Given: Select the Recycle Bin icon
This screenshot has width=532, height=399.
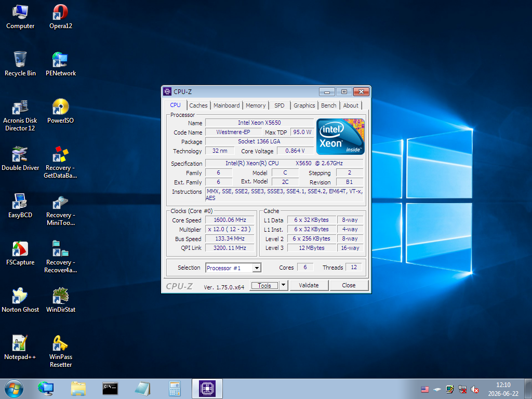Looking at the screenshot, I should click(20, 64).
